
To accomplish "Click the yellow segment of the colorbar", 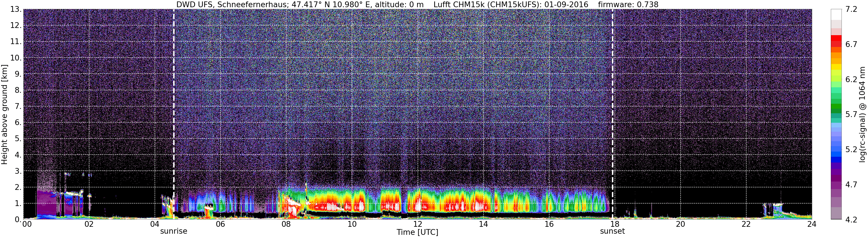I will point(836,67).
